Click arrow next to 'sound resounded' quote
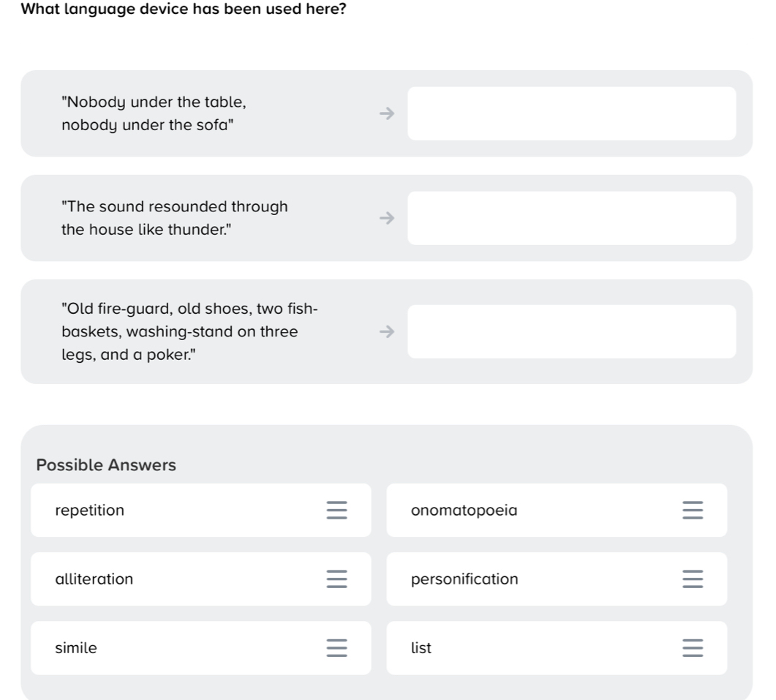 coord(387,218)
